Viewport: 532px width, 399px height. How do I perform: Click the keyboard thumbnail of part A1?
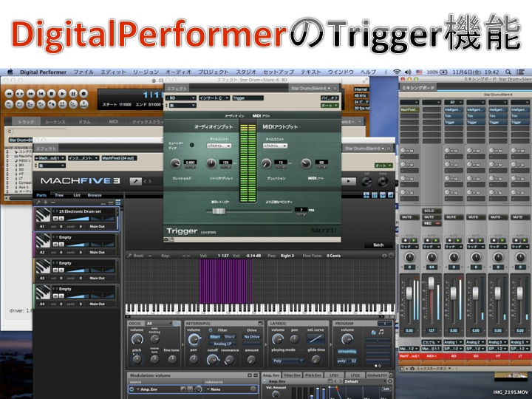coord(43,216)
